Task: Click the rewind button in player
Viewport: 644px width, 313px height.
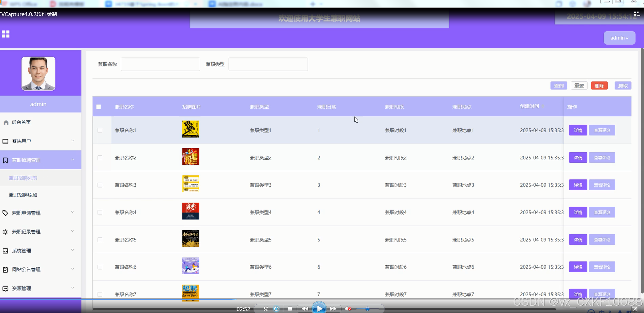Action: point(305,309)
